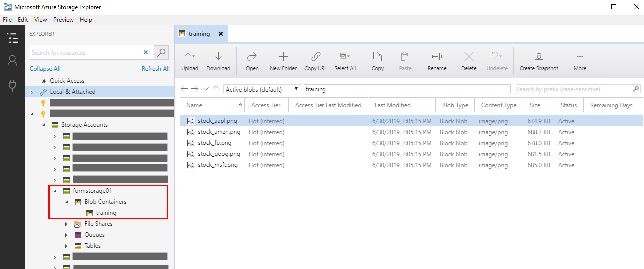Select the training blob container
Viewport: 644px width, 269px height.
106,213
